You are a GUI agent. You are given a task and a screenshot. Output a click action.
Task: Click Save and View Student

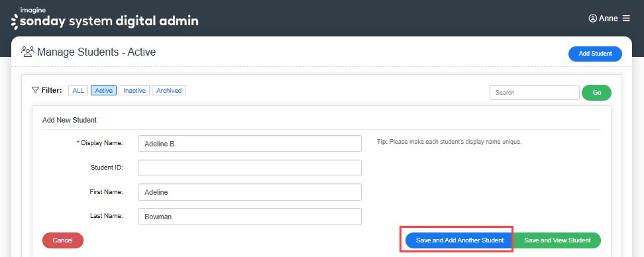coord(557,240)
